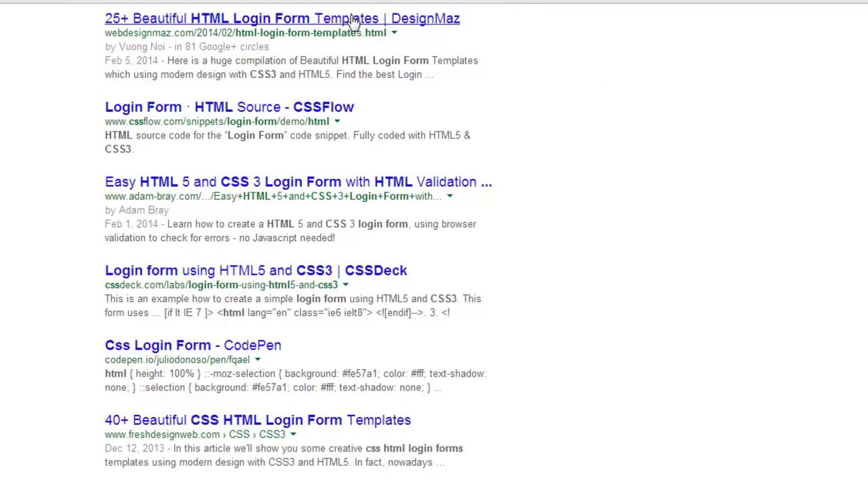Expand the dropdown arrow beside the codepen.io URL
This screenshot has height=488, width=868.
click(258, 360)
